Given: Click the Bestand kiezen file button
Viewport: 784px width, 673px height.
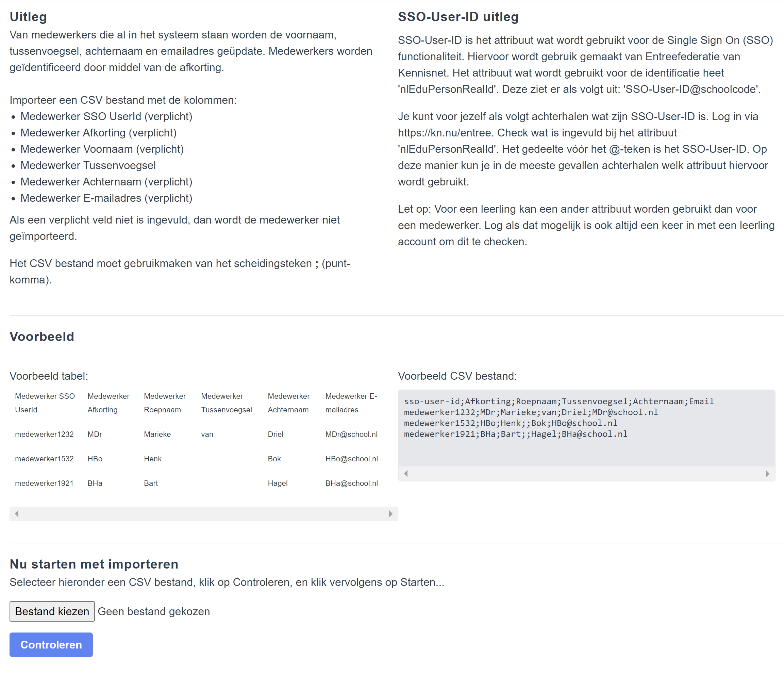Looking at the screenshot, I should [52, 611].
